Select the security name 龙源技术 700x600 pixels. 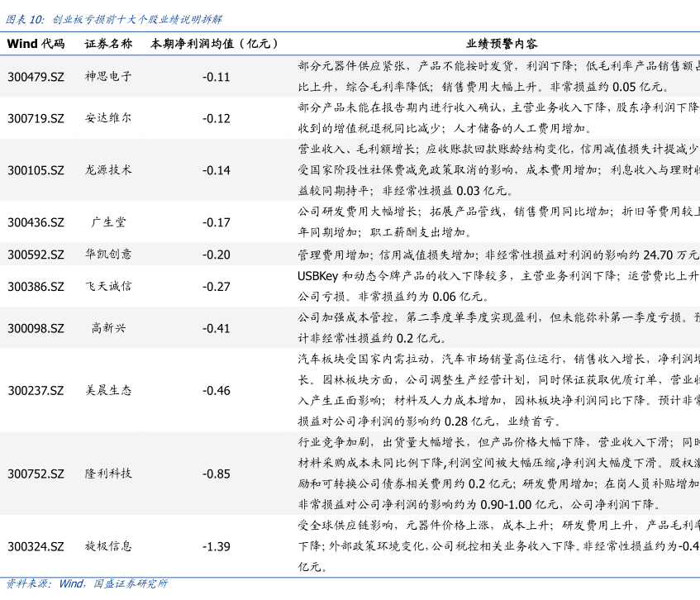108,170
